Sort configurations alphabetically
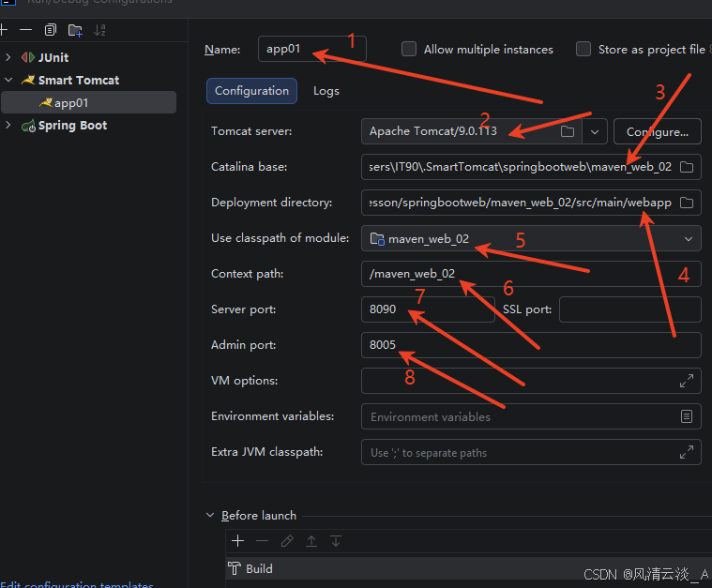712x588 pixels. tap(99, 30)
